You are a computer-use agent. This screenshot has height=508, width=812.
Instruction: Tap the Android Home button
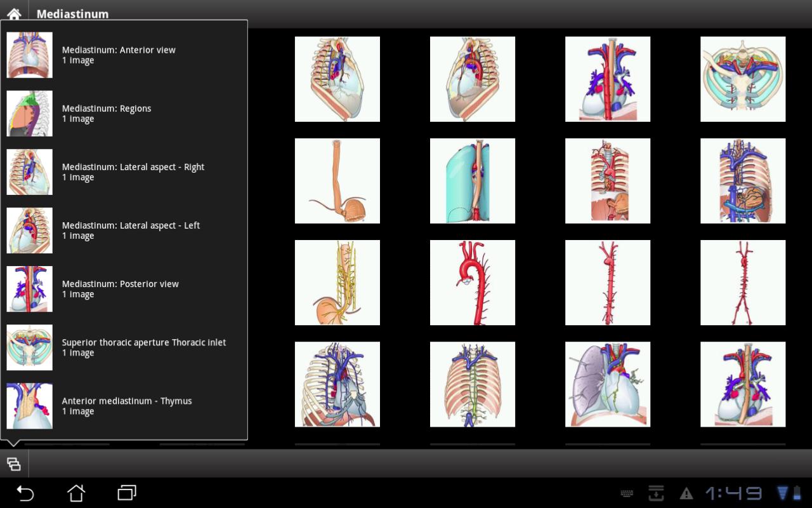(76, 493)
